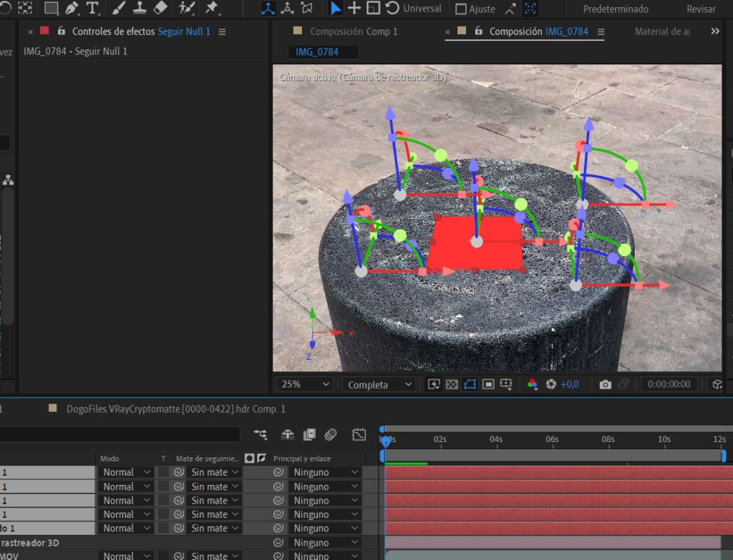This screenshot has width=733, height=560.
Task: Click the 0:00:00:00 timecode field
Action: (x=669, y=384)
